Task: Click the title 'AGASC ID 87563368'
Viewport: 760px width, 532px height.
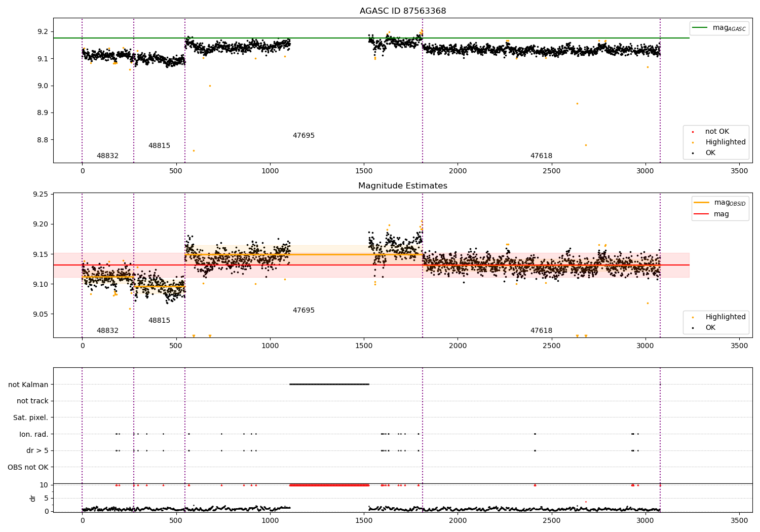Action: pyautogui.click(x=403, y=11)
